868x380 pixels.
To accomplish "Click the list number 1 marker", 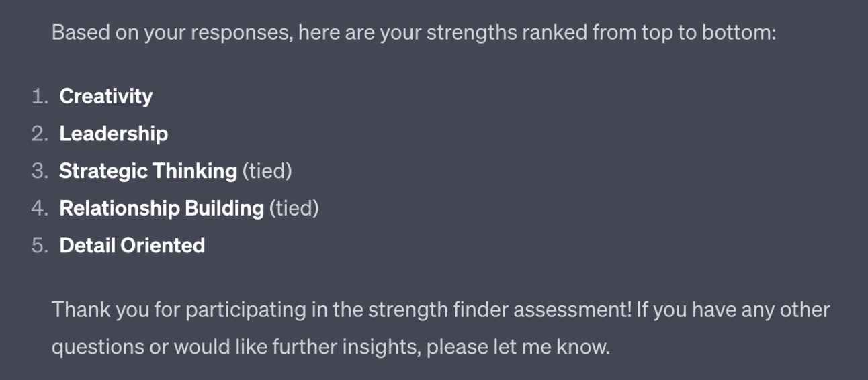I will tap(40, 97).
